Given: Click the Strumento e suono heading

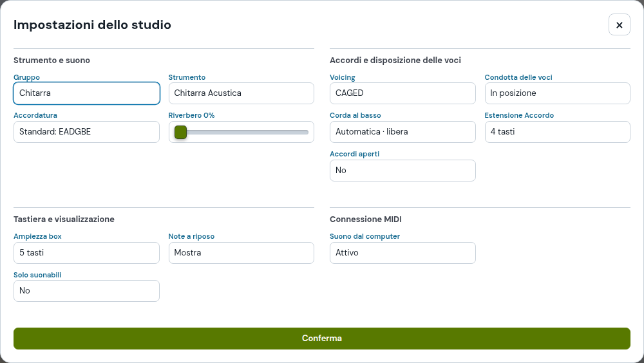Looking at the screenshot, I should coord(52,60).
